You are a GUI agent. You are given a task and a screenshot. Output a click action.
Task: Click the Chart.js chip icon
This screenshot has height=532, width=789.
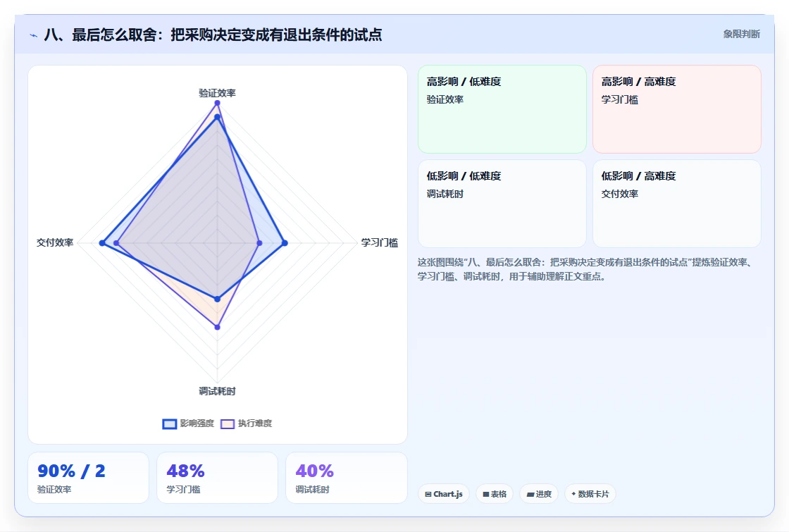click(428, 494)
